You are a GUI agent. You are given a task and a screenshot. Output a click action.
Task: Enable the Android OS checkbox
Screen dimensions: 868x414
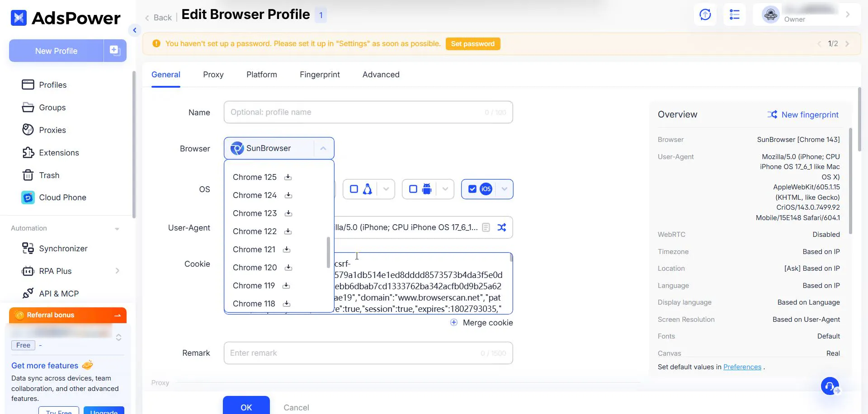click(413, 189)
